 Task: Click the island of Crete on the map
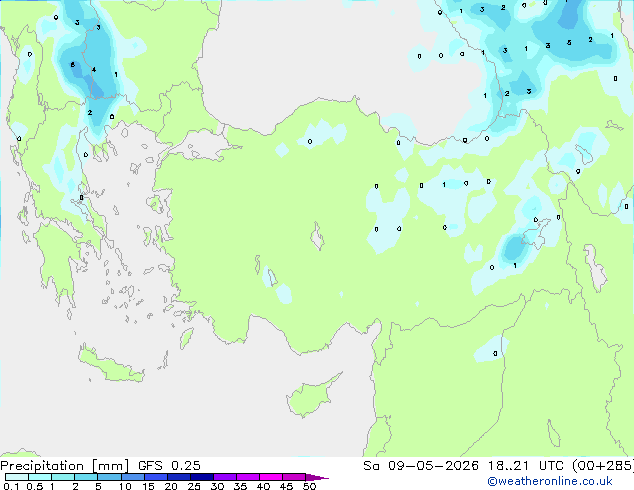pyautogui.click(x=110, y=365)
